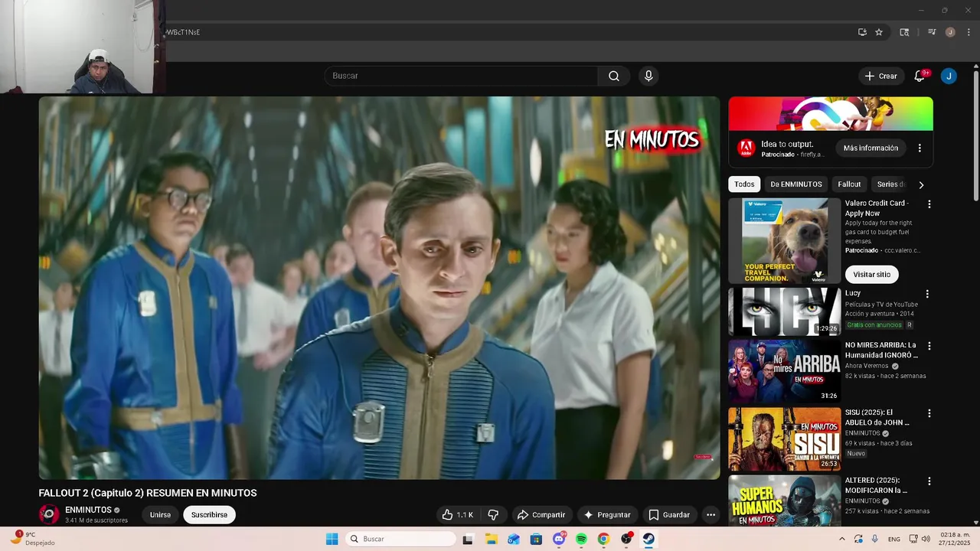Click the YouTube Buscar search field
The image size is (980, 551).
[x=461, y=76]
